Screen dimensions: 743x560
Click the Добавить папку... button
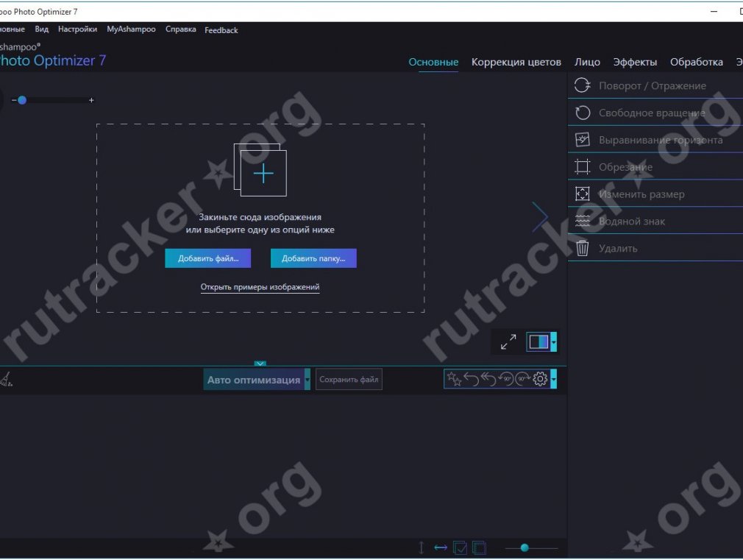313,258
